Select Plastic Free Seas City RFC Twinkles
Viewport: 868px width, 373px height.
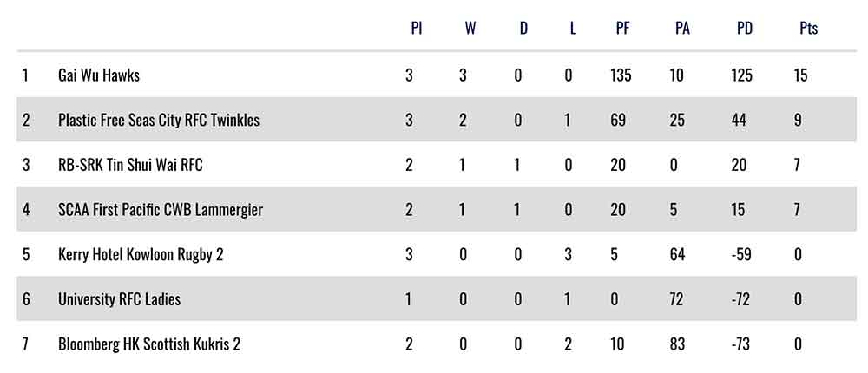click(x=158, y=120)
